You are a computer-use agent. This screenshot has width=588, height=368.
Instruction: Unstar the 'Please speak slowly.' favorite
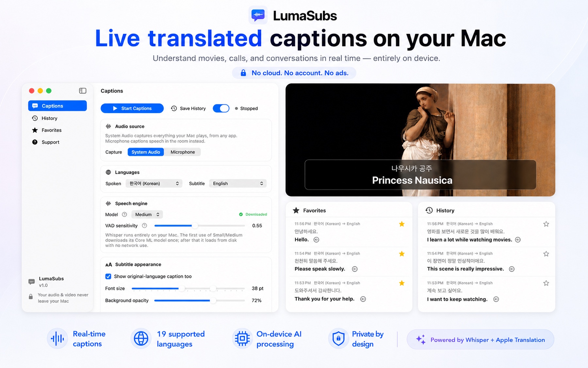pos(402,254)
